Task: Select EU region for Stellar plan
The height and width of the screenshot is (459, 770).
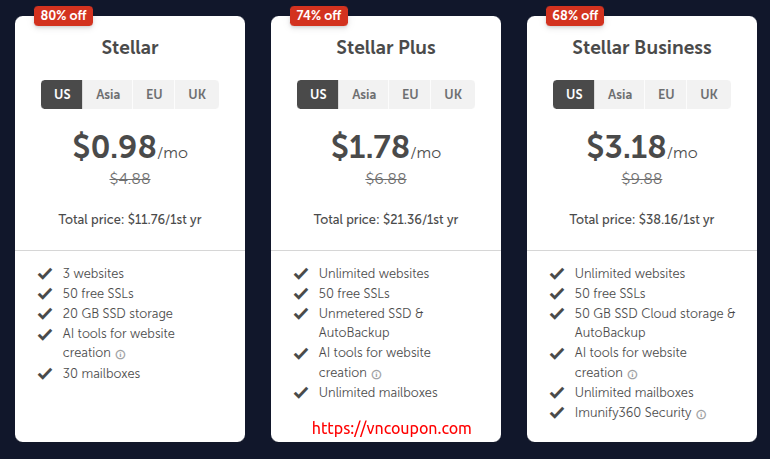Action: point(154,95)
